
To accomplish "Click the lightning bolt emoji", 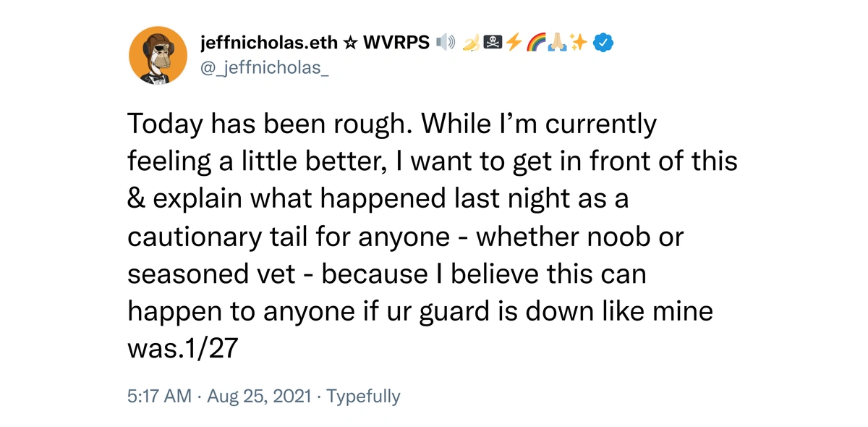I will pyautogui.click(x=513, y=43).
